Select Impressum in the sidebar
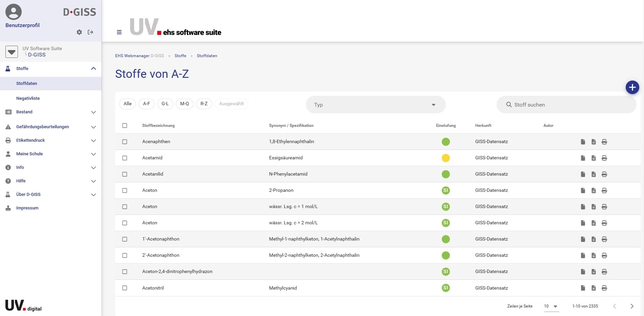644x316 pixels. [27, 208]
